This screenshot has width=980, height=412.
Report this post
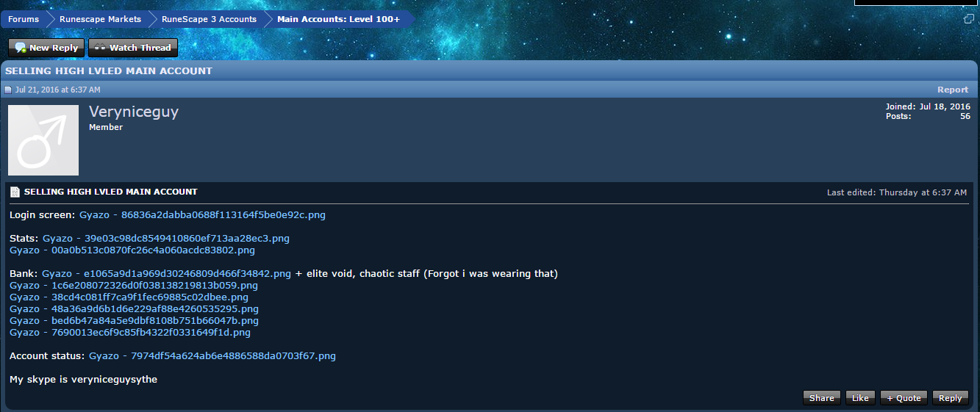[x=953, y=90]
